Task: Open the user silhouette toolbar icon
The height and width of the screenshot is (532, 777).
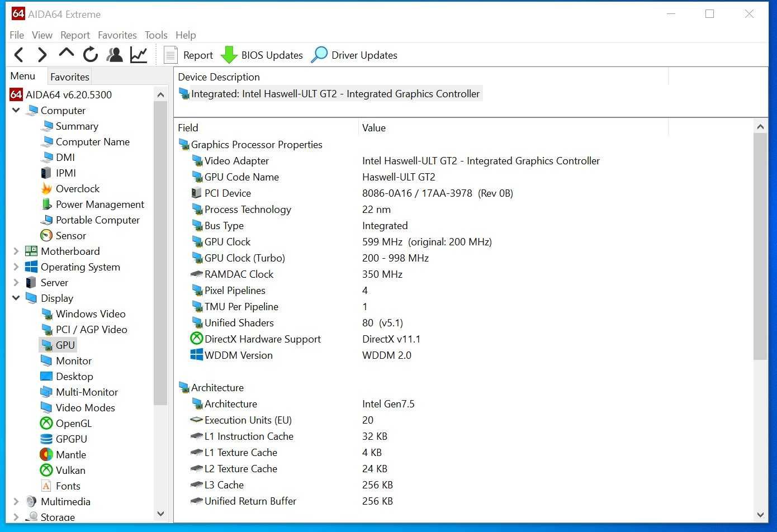Action: (115, 55)
